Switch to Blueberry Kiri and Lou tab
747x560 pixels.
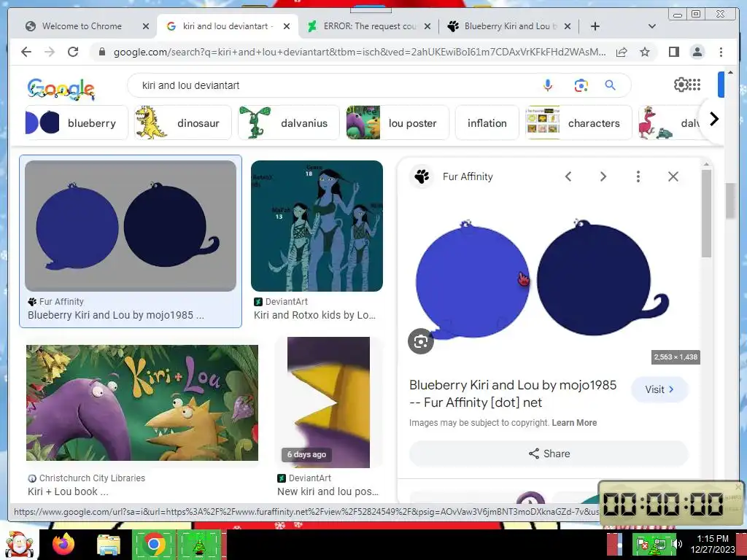click(x=510, y=26)
